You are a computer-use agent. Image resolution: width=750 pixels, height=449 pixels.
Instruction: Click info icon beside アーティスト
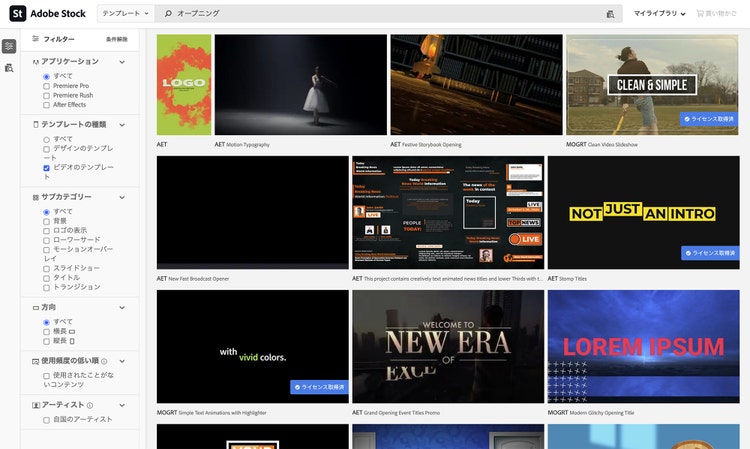90,405
